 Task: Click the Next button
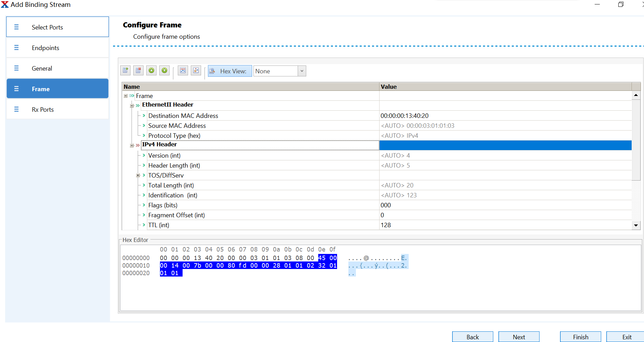coord(519,337)
